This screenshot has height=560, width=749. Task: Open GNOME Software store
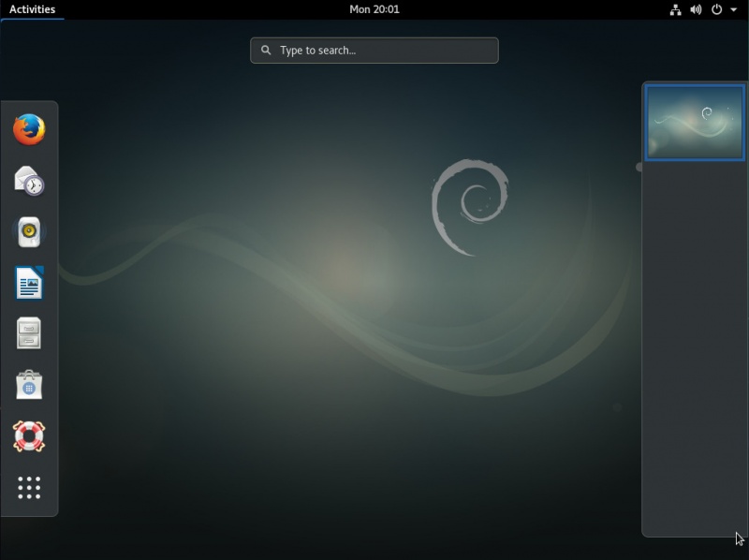[28, 384]
